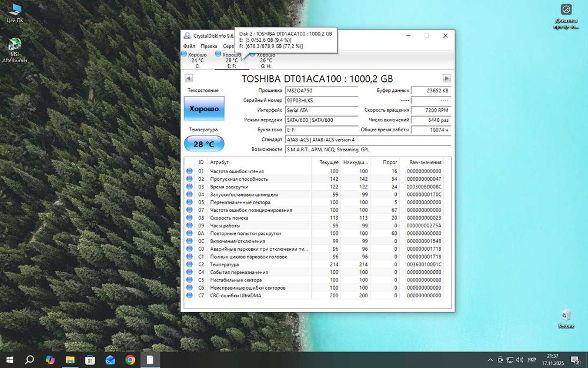Image resolution: width=588 pixels, height=368 pixels.
Task: Click the Текущее column header
Action: 326,163
